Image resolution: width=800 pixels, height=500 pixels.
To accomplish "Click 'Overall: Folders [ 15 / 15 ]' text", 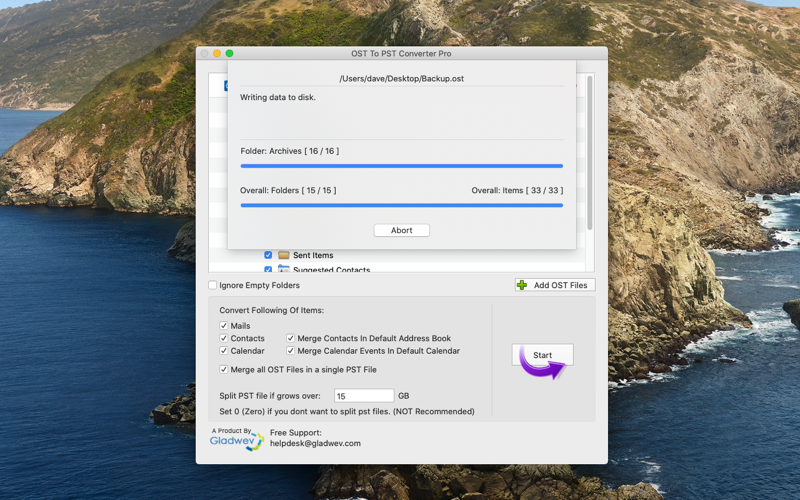I will tap(288, 190).
